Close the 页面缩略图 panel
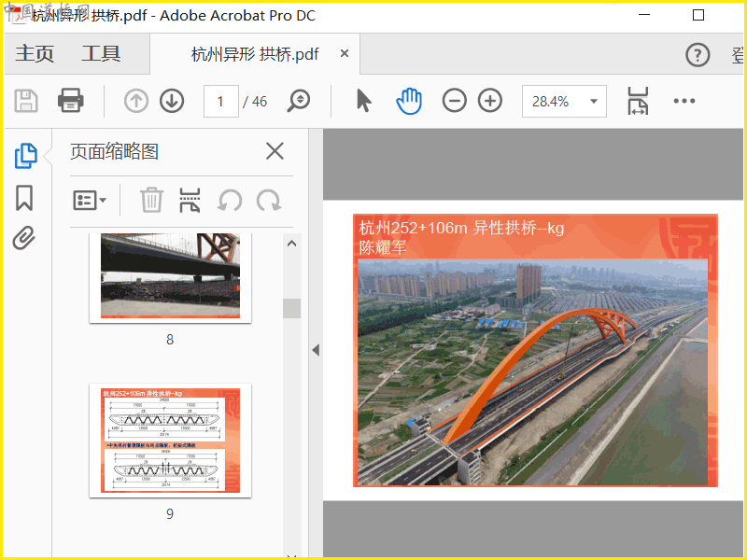The height and width of the screenshot is (560, 747). pyautogui.click(x=275, y=151)
